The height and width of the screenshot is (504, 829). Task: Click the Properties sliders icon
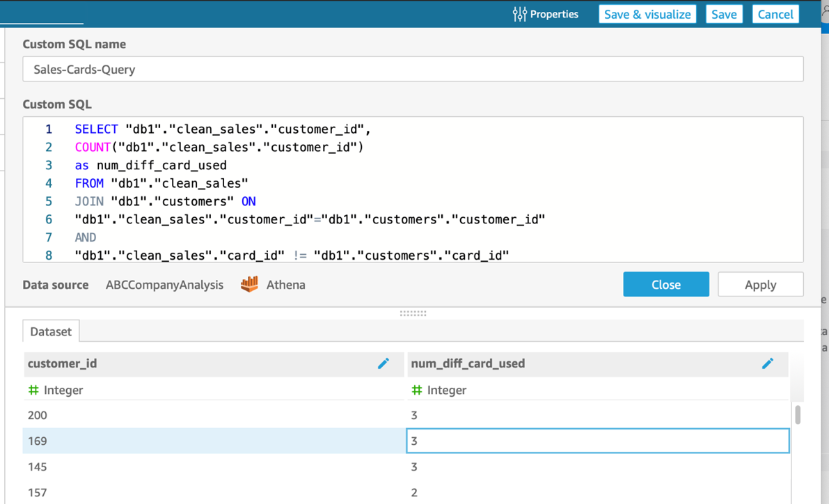coord(519,15)
